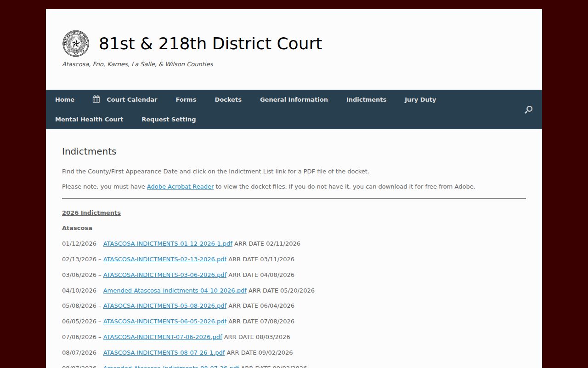This screenshot has width=588, height=368.
Task: Go to the Home menu item
Action: 65,99
